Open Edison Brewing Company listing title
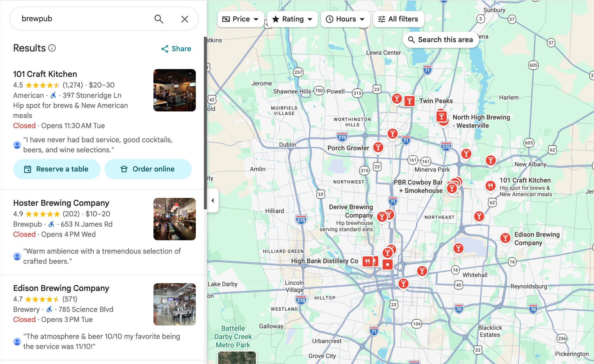Viewport: 594px width, 364px height. tap(61, 288)
